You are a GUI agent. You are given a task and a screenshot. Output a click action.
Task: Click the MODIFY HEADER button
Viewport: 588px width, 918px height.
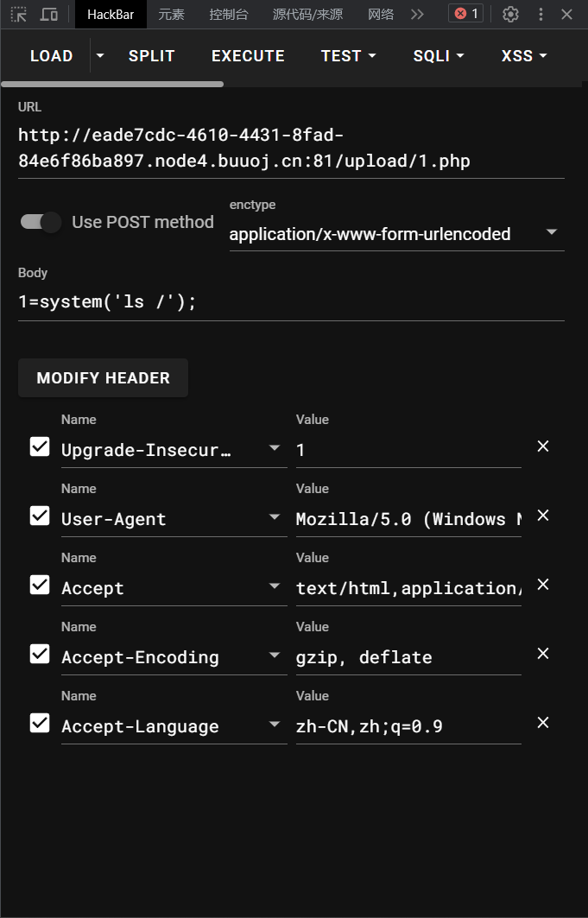point(103,378)
